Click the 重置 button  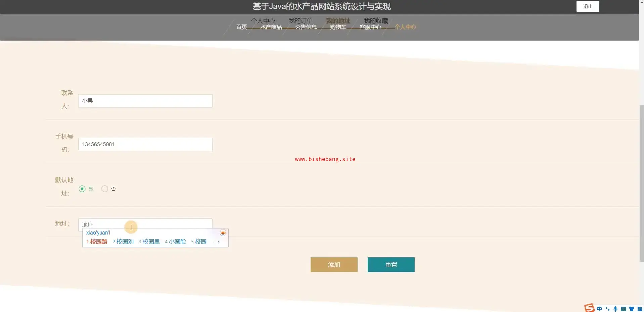tap(391, 265)
